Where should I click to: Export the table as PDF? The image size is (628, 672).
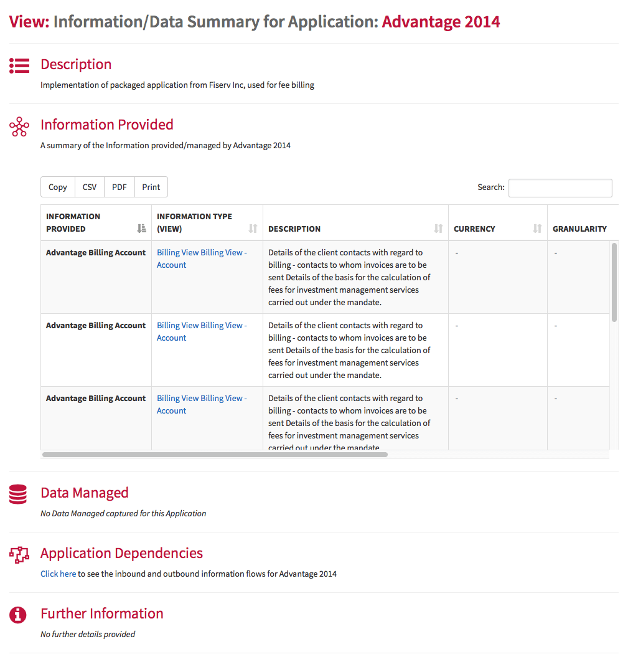coord(120,187)
